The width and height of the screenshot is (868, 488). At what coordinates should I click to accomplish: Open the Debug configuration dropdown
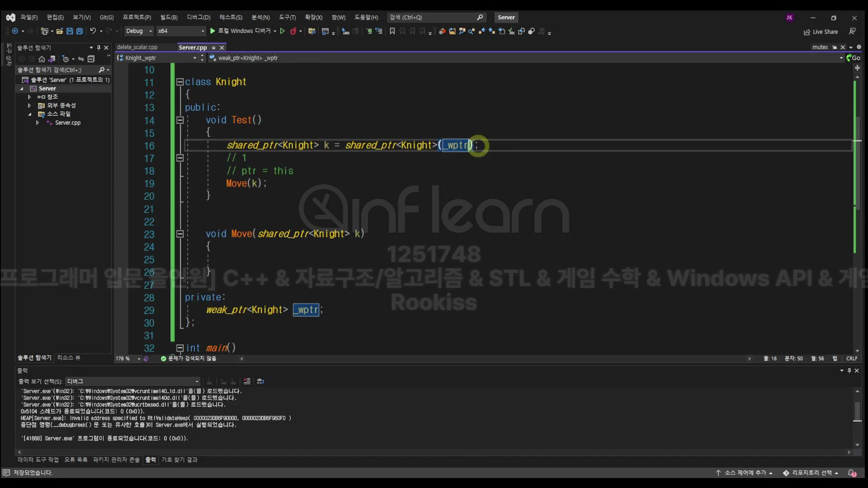[x=139, y=31]
